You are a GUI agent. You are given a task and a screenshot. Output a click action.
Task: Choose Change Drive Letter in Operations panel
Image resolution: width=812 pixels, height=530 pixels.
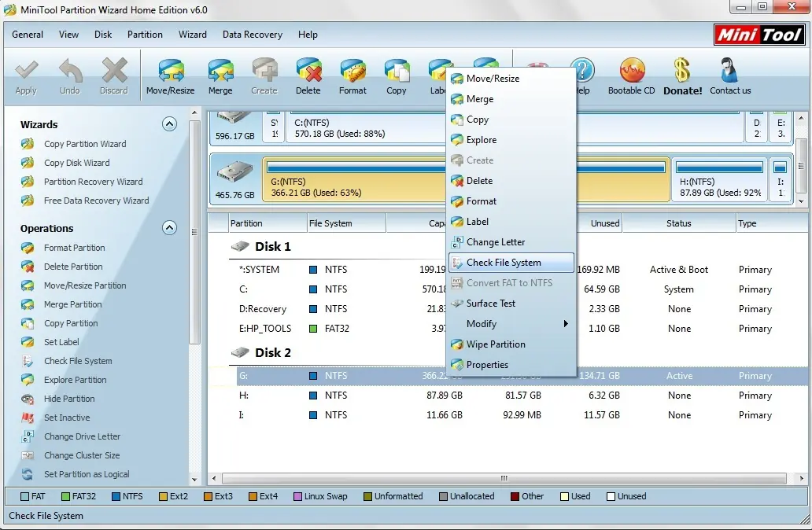tap(82, 437)
